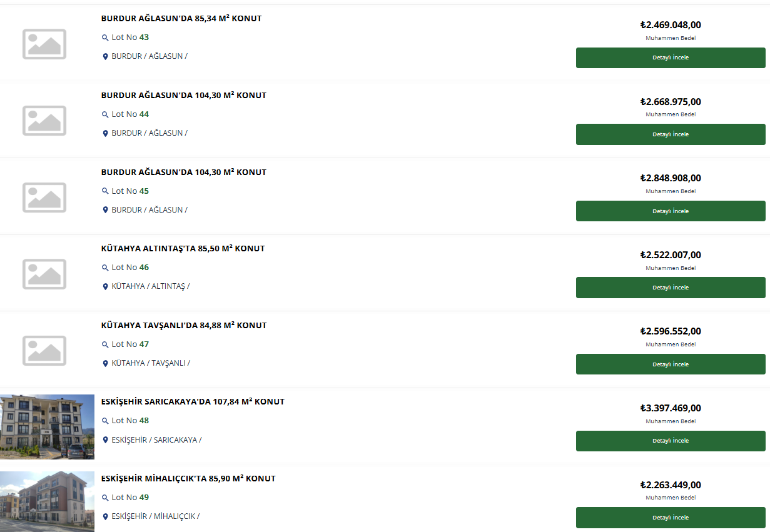Click the location pin next to Eskişehir / Sarıcakaya

point(105,440)
